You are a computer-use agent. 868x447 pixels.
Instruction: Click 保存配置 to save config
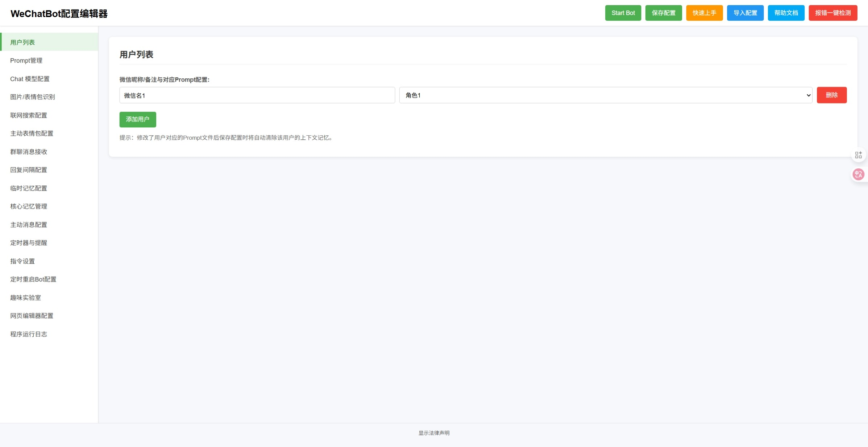(x=664, y=13)
